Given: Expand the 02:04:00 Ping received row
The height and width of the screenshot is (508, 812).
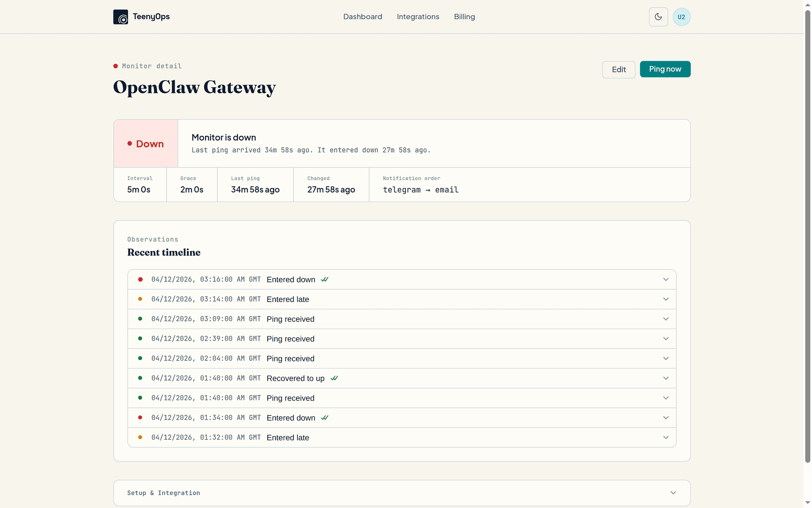Looking at the screenshot, I should pyautogui.click(x=402, y=358).
